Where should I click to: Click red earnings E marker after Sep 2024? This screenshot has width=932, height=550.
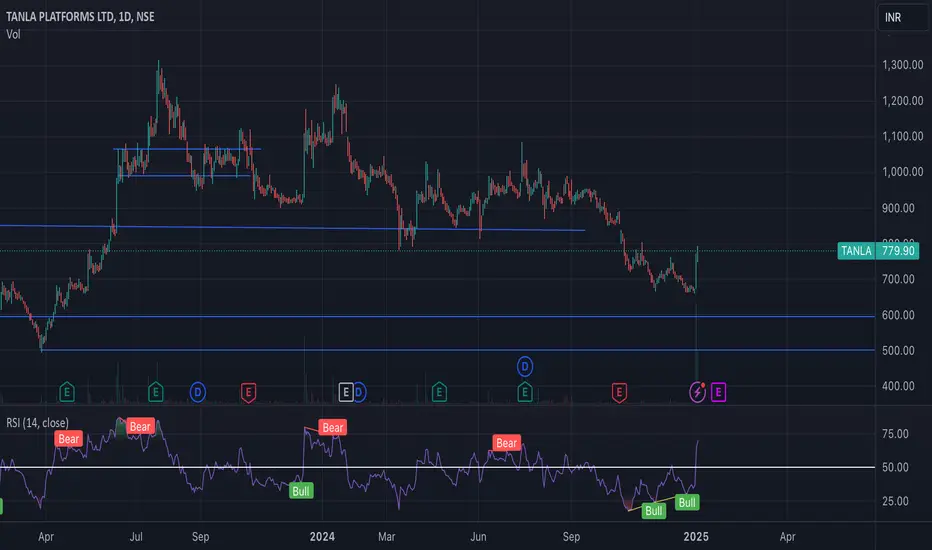[619, 392]
